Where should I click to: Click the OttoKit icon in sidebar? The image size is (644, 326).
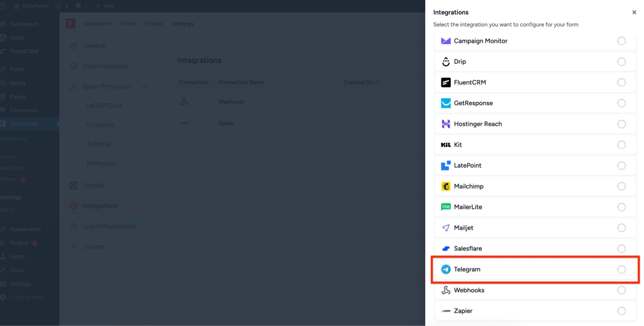(74, 186)
